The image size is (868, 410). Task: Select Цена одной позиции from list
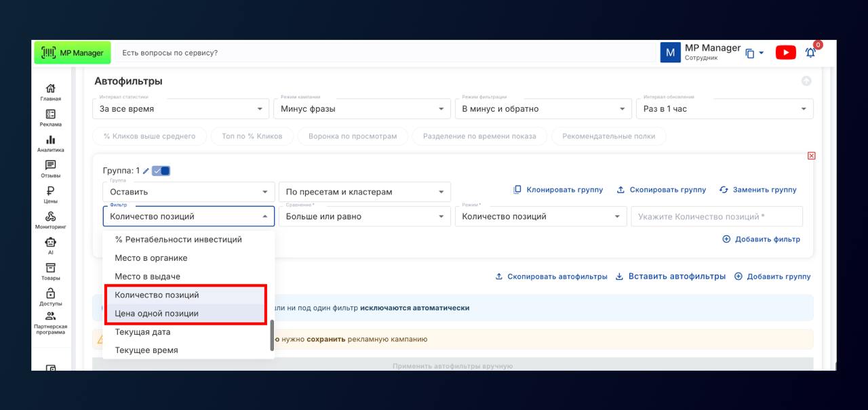(157, 314)
